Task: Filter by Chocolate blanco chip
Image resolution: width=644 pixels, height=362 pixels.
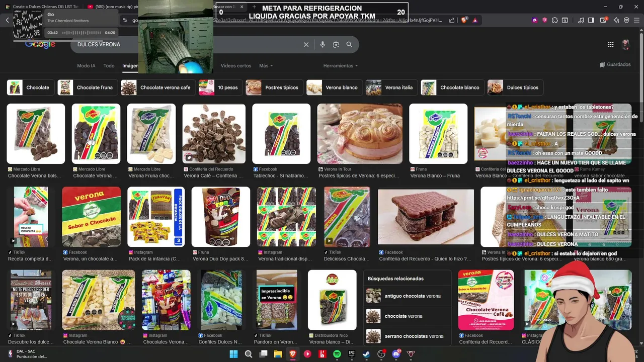Action: (453, 87)
